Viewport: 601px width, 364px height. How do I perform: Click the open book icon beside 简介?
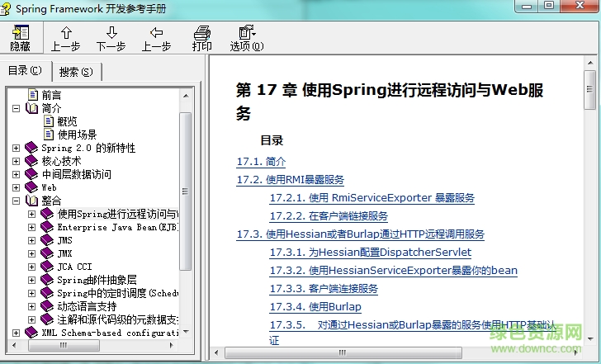click(32, 108)
